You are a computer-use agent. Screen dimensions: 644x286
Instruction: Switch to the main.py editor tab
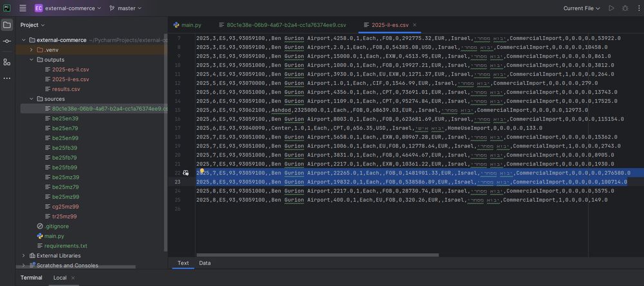click(187, 25)
